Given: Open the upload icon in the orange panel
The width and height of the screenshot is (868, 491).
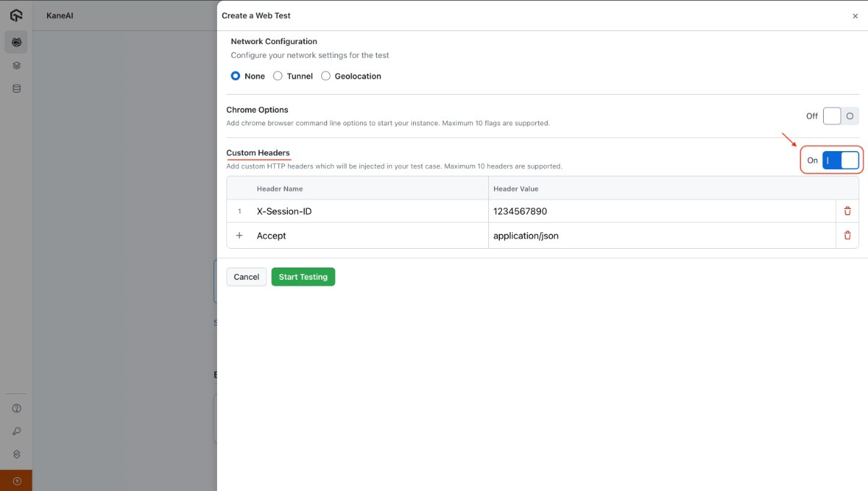Looking at the screenshot, I should (16, 479).
